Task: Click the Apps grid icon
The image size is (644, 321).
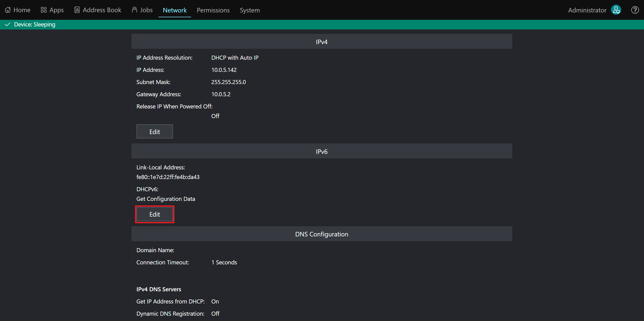Action: pyautogui.click(x=44, y=10)
